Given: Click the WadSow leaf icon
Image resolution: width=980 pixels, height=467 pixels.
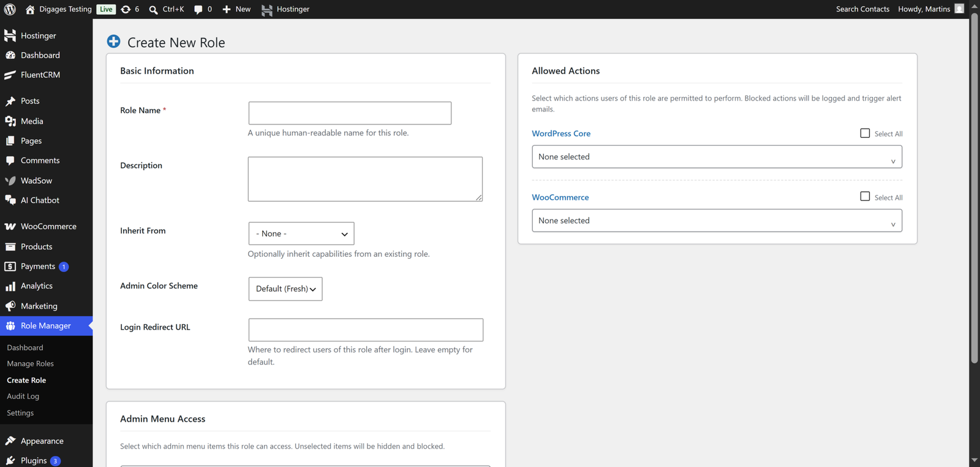Looking at the screenshot, I should click(x=10, y=181).
